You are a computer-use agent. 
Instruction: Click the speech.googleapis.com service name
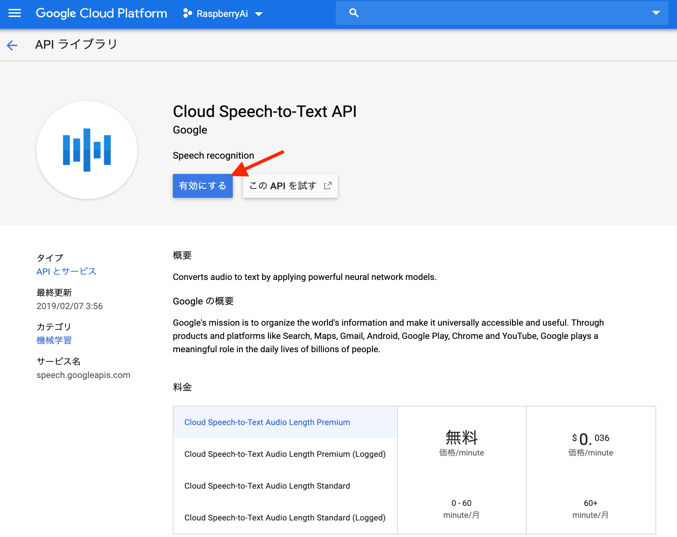pos(83,375)
